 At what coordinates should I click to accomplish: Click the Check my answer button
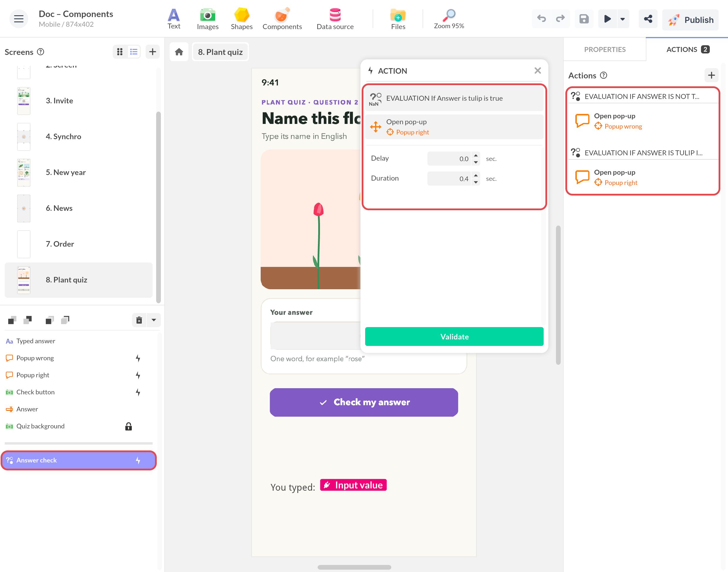364,402
